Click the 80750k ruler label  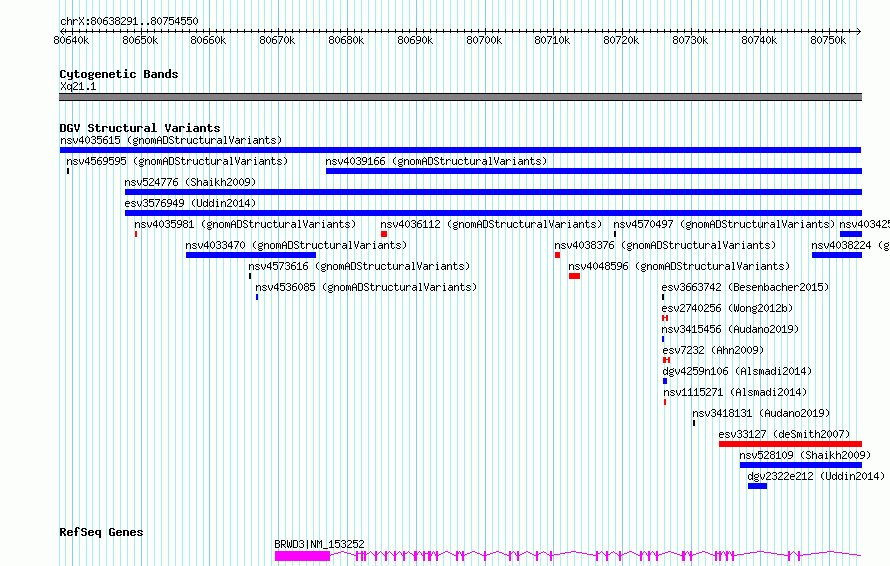tap(828, 40)
